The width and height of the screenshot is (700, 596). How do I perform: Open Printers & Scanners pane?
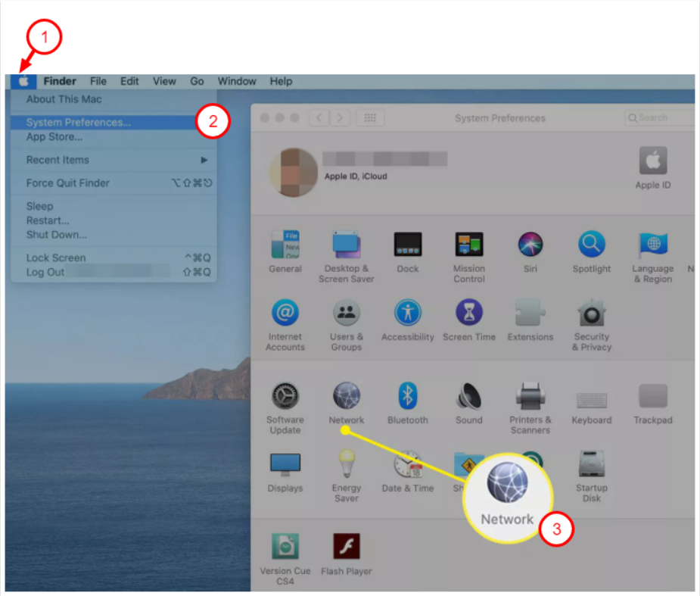coord(530,396)
